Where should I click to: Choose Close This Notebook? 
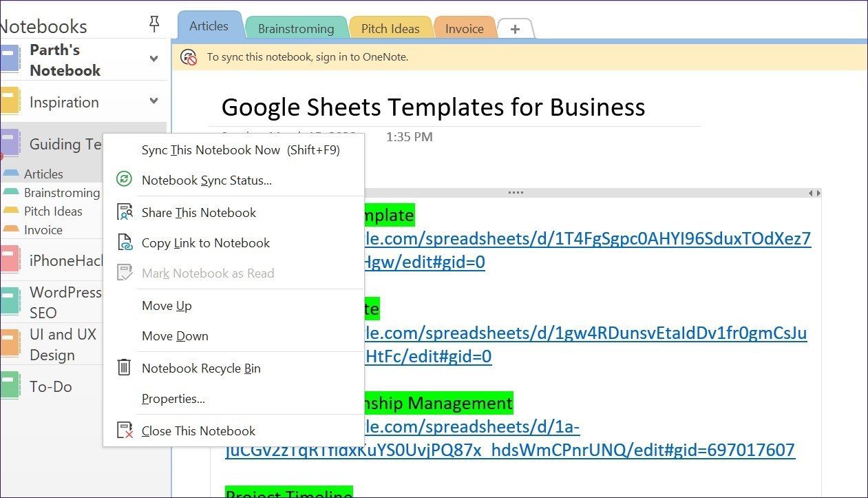point(233,431)
